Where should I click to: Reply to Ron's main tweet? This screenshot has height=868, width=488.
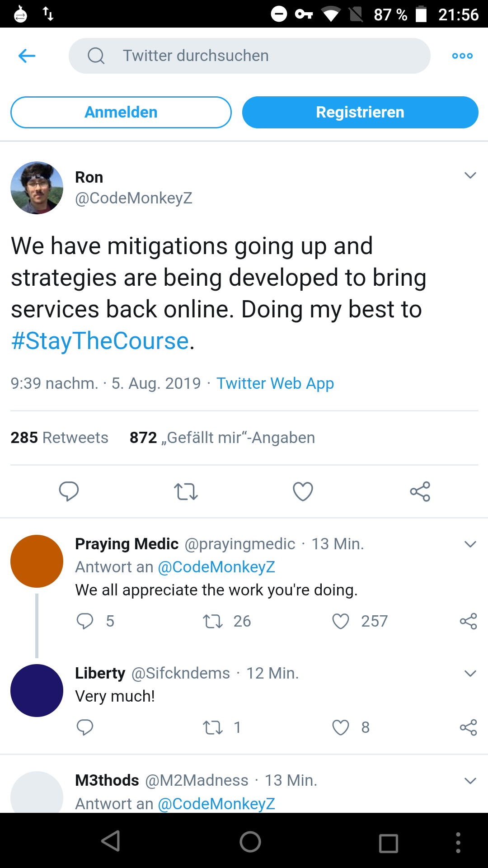click(x=69, y=491)
